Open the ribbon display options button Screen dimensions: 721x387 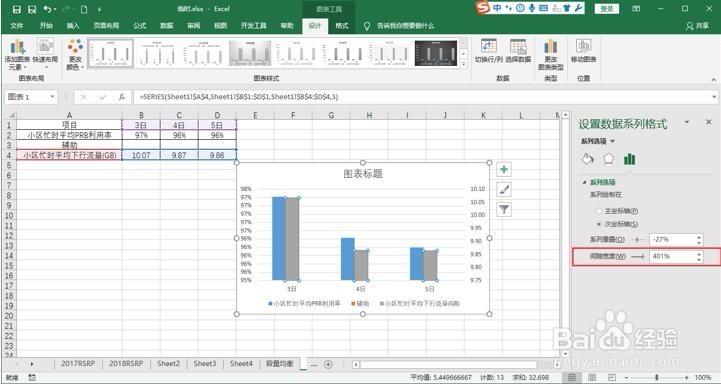(x=636, y=9)
